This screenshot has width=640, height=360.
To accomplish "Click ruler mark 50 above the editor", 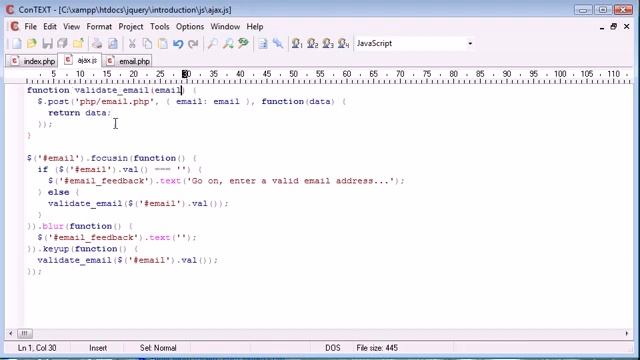I will [293, 74].
